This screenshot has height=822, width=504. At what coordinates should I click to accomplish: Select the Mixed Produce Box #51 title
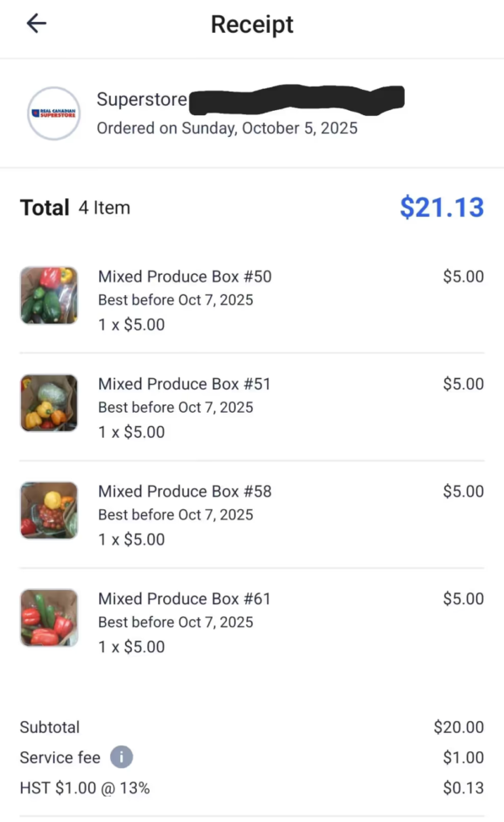coord(185,384)
